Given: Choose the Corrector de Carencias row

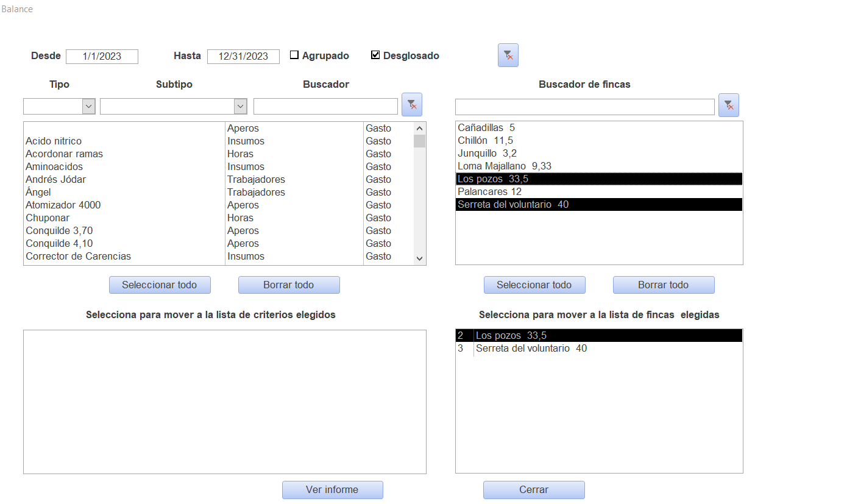Looking at the screenshot, I should click(218, 257).
